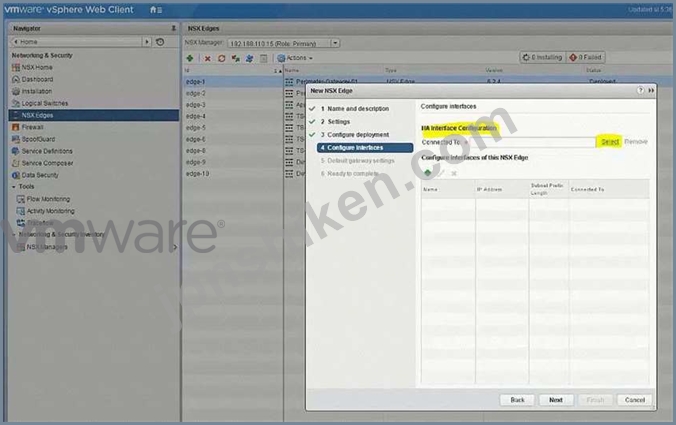Click the orange circular refresh toolbar icon
Image resolution: width=676 pixels, height=425 pixels.
222,58
